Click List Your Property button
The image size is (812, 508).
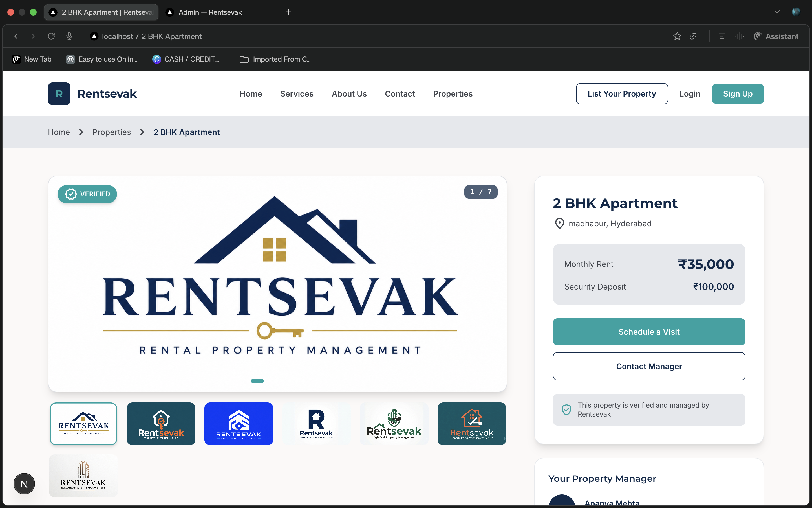tap(622, 94)
